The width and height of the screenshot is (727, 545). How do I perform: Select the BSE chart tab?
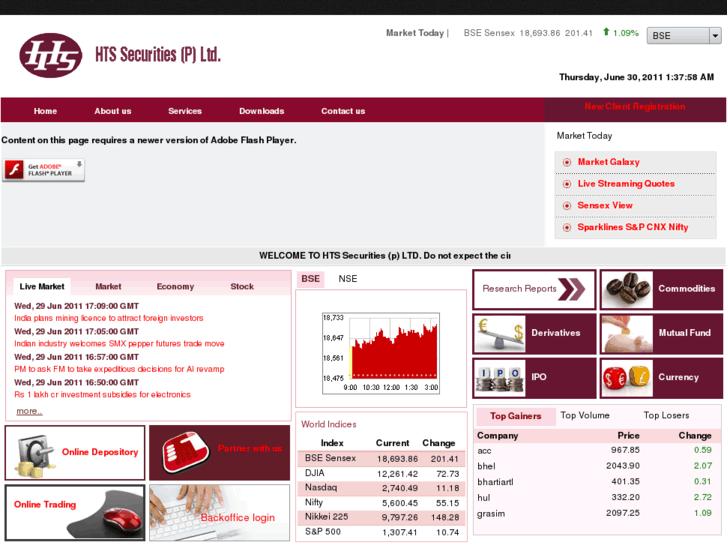point(310,279)
